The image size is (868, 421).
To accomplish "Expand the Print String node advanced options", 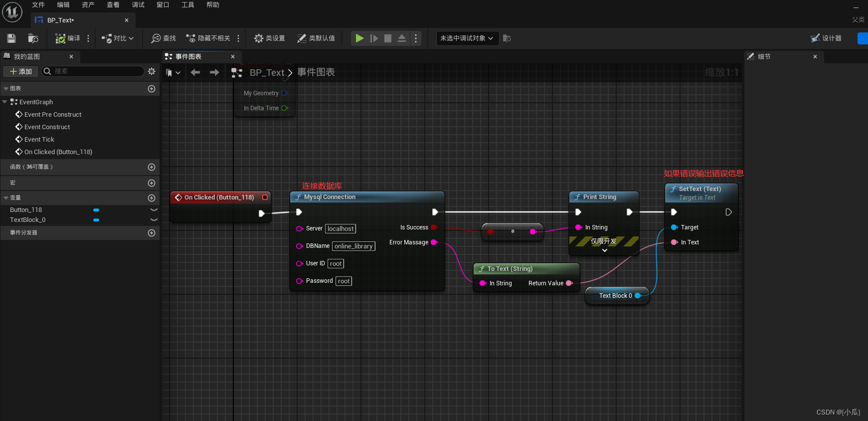I will 604,250.
